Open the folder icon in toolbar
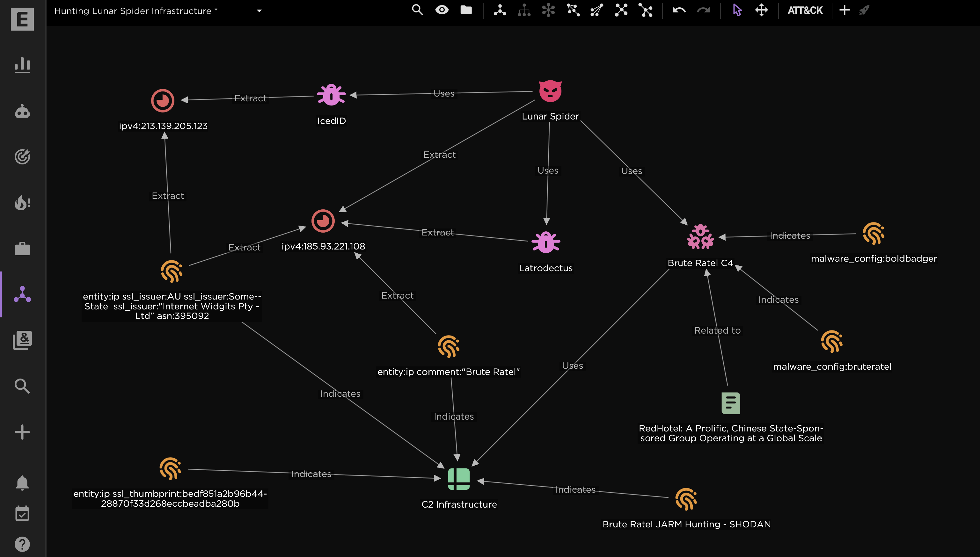 [x=466, y=10]
